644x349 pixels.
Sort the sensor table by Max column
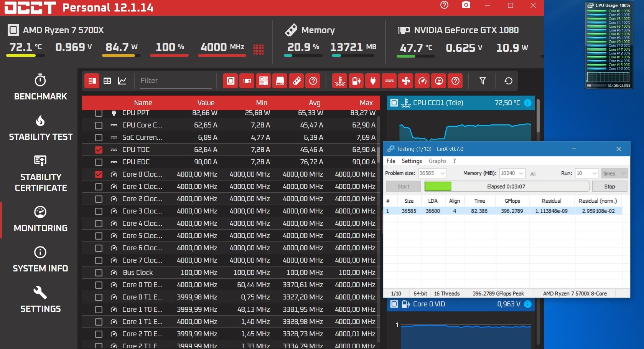(366, 103)
